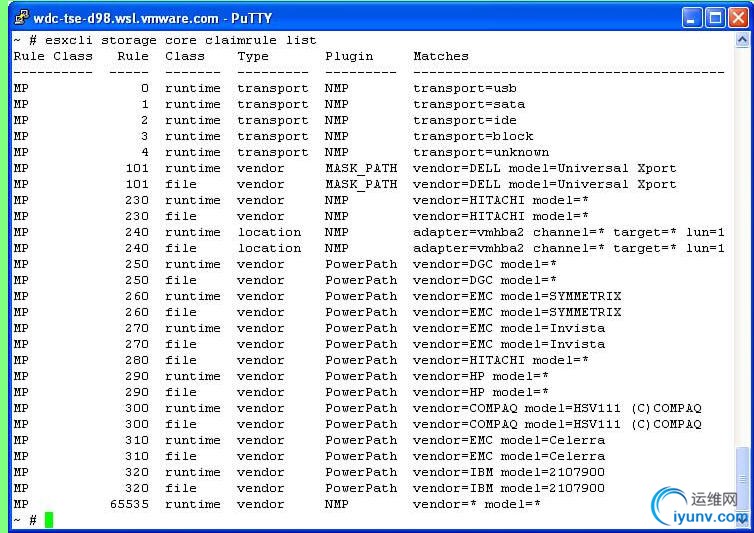Click the "Rule Class" column header
Screen dimensions: 754x533
click(x=53, y=56)
